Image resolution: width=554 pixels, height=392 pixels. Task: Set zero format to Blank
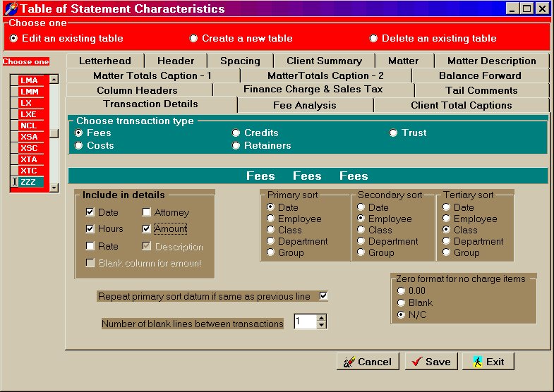[x=402, y=302]
